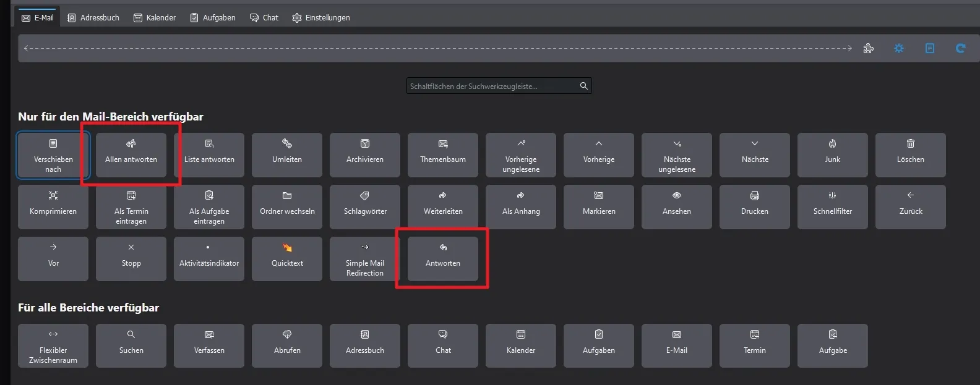Open the Kalender tab
The width and height of the screenshot is (980, 385).
(155, 17)
